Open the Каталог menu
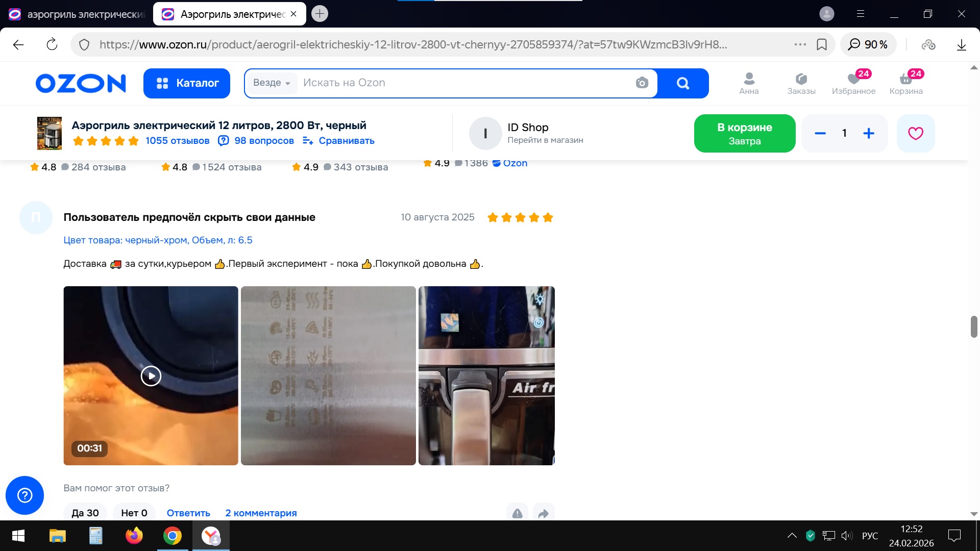The height and width of the screenshot is (551, 980). 187,83
